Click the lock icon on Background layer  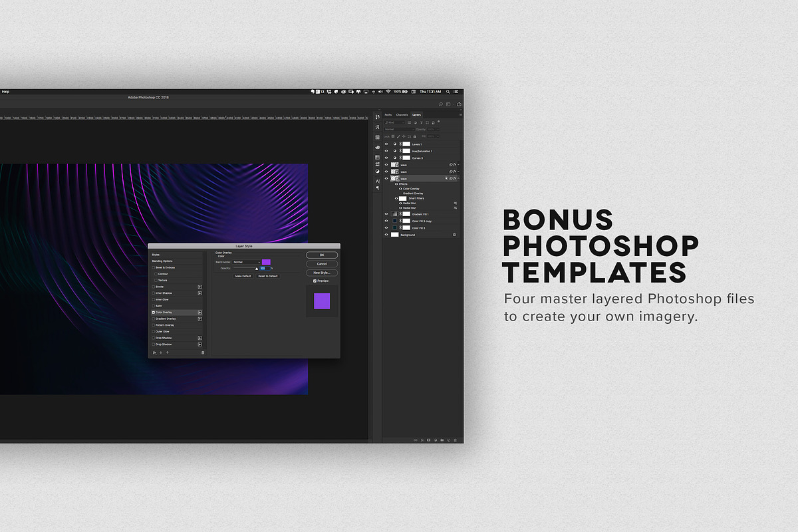[x=455, y=235]
